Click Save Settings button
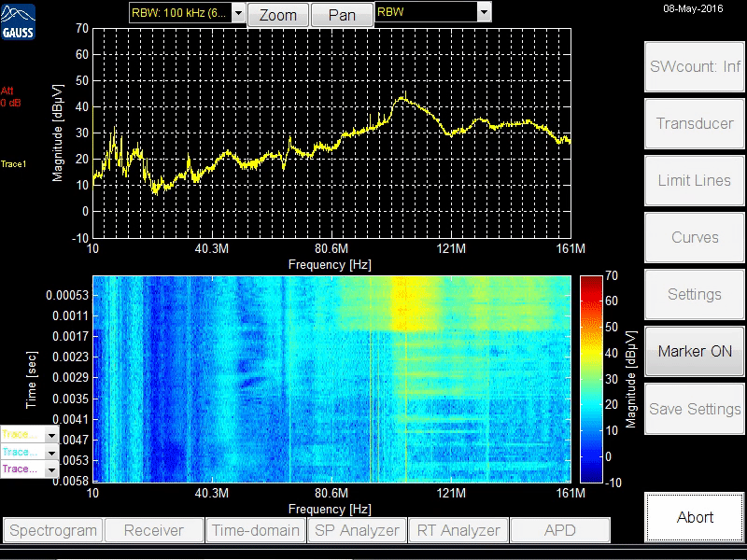747x560 pixels. pos(695,409)
